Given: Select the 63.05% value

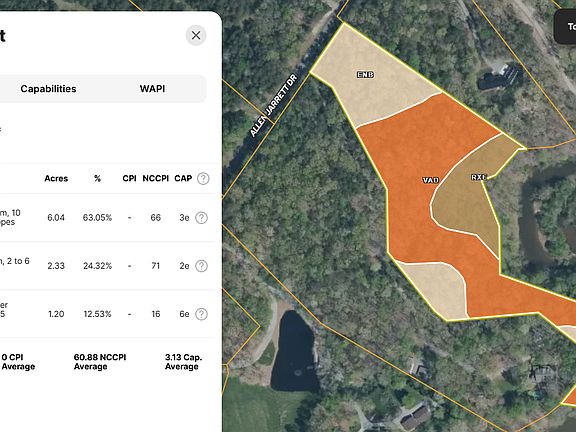Looking at the screenshot, I should tap(97, 217).
